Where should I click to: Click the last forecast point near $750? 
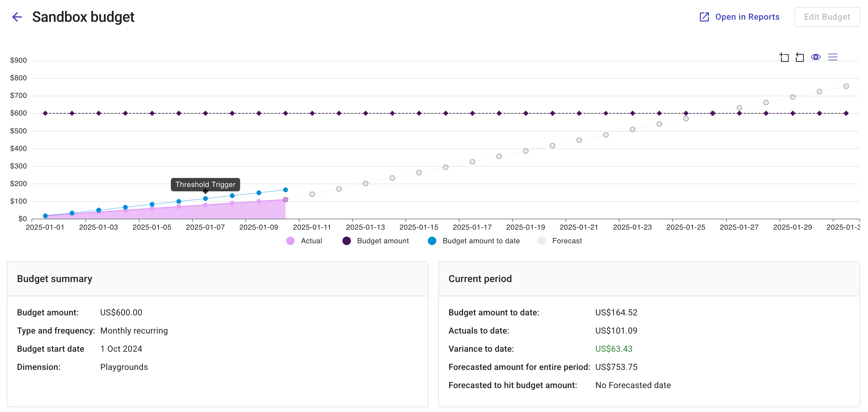pyautogui.click(x=846, y=86)
